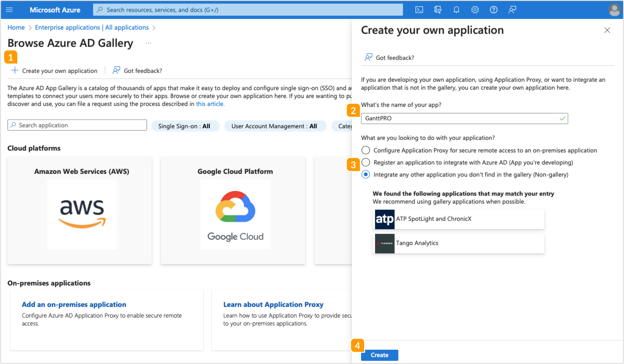624x364 pixels.
Task: Open the help question mark icon
Action: coord(494,10)
